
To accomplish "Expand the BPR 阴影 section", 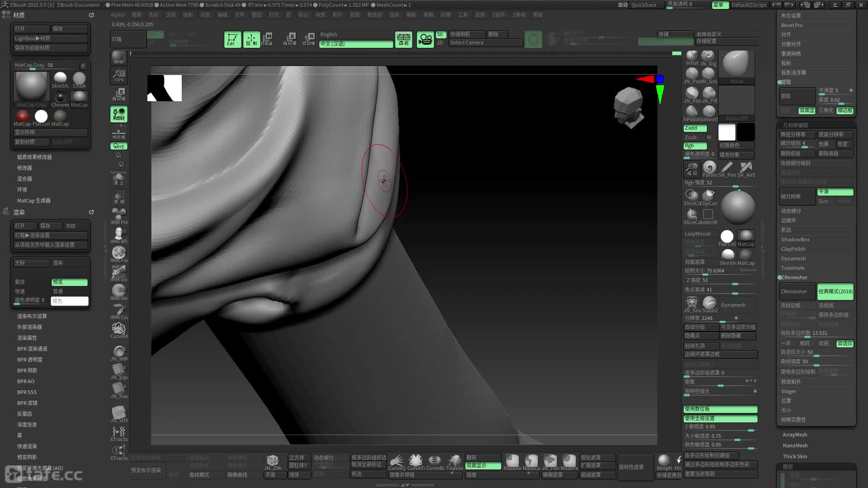I will 27,371.
